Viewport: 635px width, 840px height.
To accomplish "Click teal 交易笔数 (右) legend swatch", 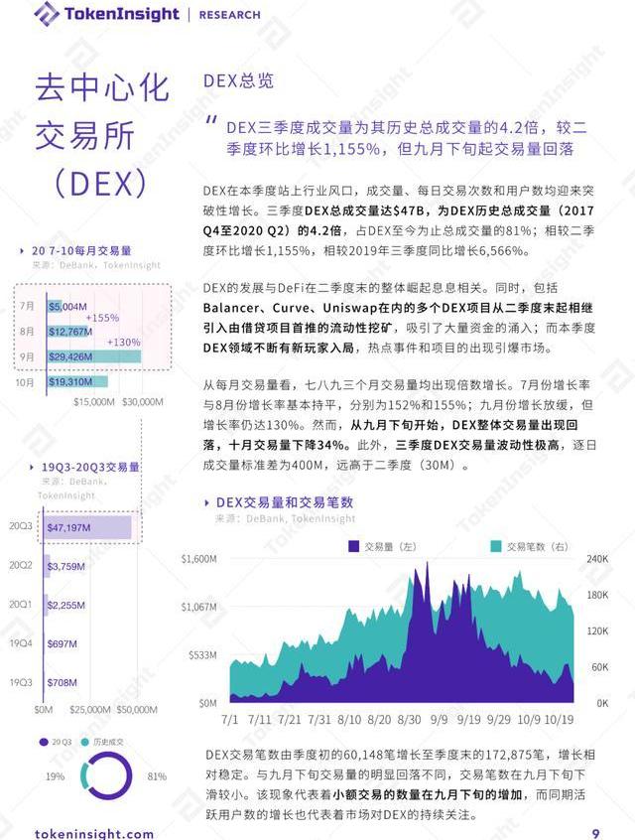I will pyautogui.click(x=496, y=546).
